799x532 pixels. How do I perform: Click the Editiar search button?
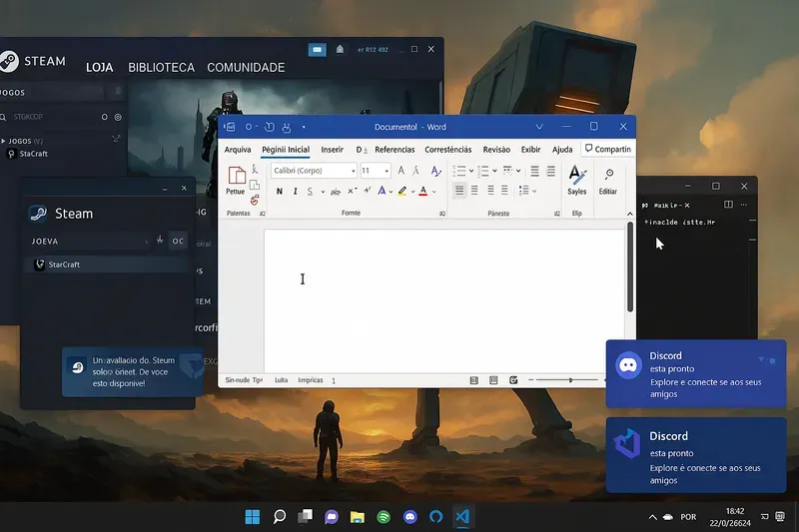tap(608, 182)
